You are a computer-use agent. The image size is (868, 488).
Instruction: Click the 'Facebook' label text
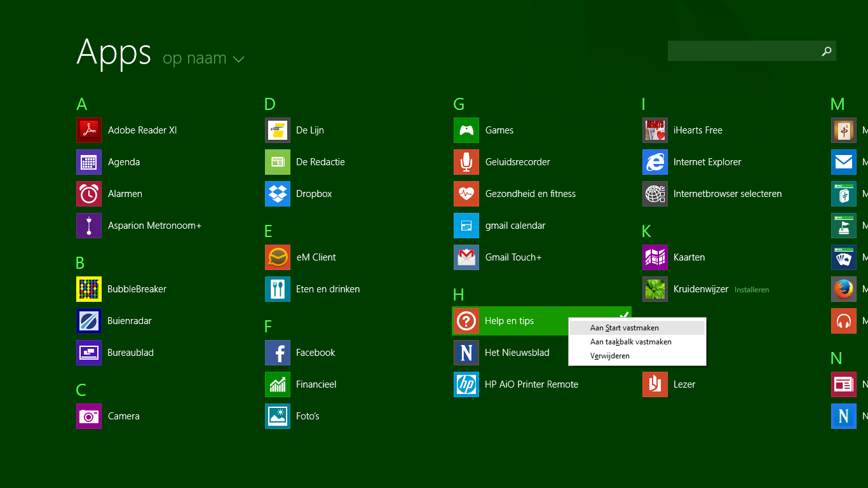coord(316,353)
